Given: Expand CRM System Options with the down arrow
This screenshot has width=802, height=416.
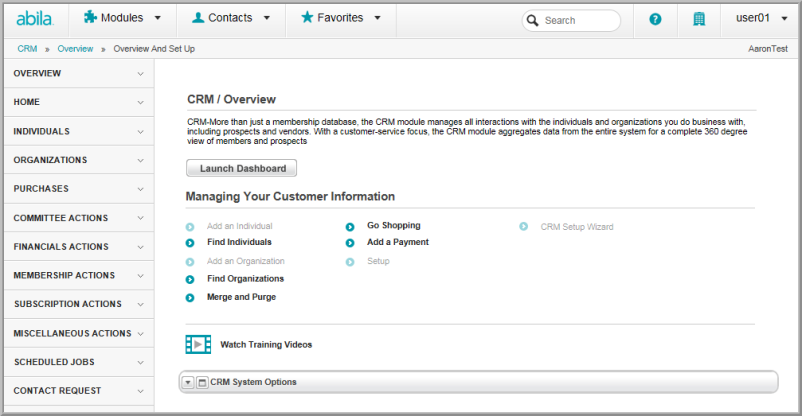Looking at the screenshot, I should [188, 382].
